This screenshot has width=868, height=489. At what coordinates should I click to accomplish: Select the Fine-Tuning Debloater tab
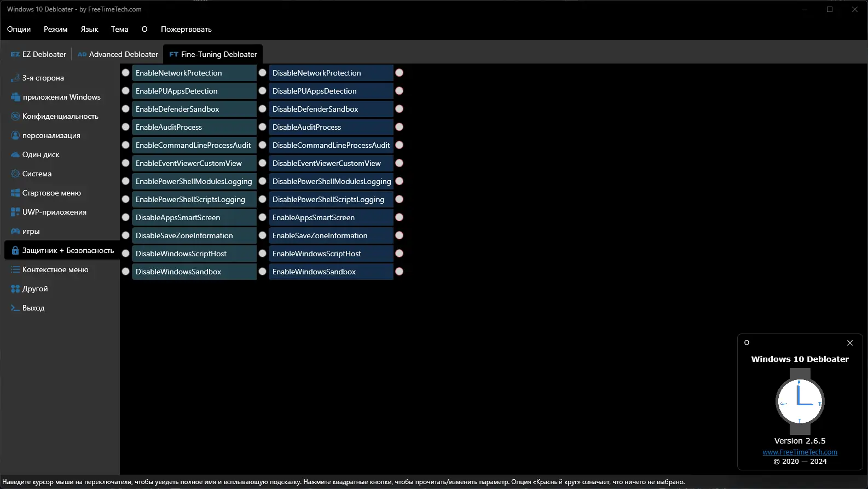click(x=213, y=54)
